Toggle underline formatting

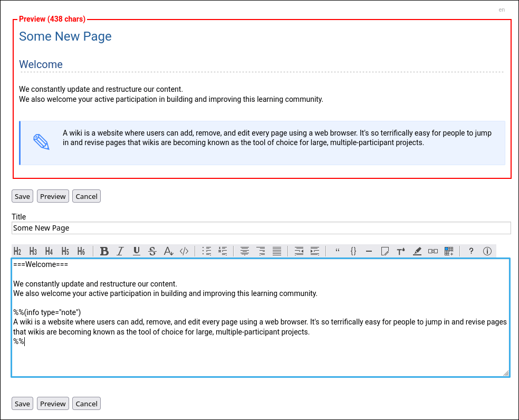(x=136, y=251)
